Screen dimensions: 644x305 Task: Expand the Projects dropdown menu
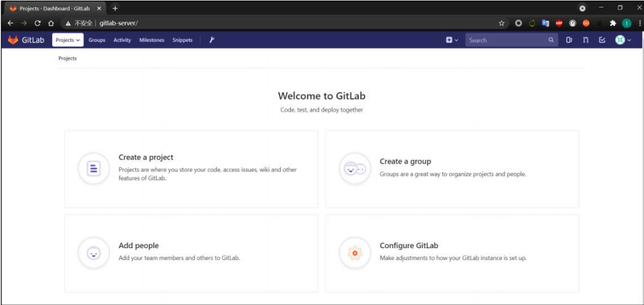click(x=68, y=40)
